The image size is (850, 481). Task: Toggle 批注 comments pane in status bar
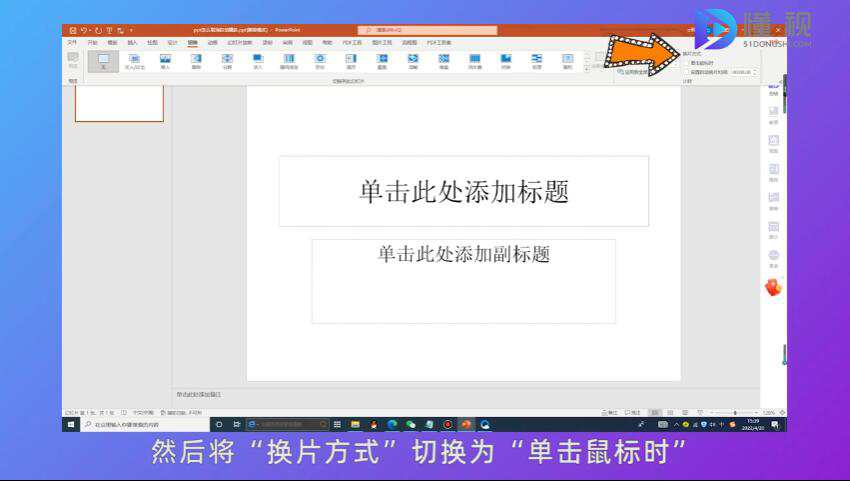click(x=633, y=413)
